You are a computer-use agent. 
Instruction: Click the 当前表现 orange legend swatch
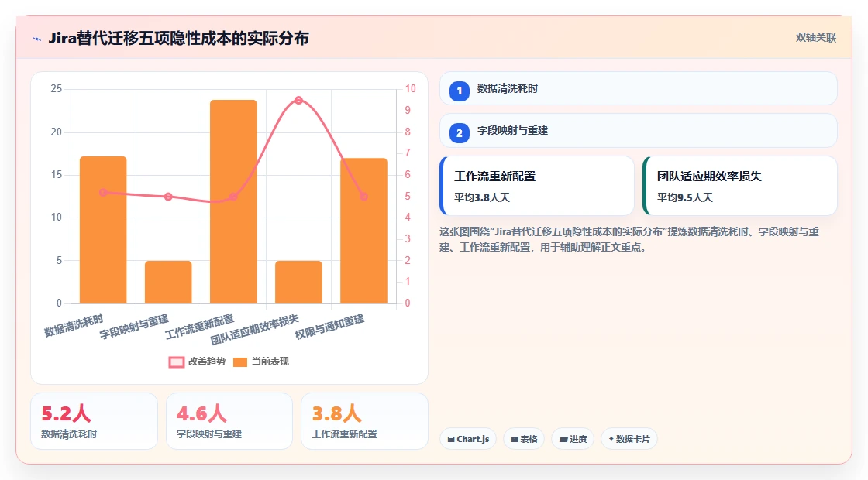(x=240, y=362)
